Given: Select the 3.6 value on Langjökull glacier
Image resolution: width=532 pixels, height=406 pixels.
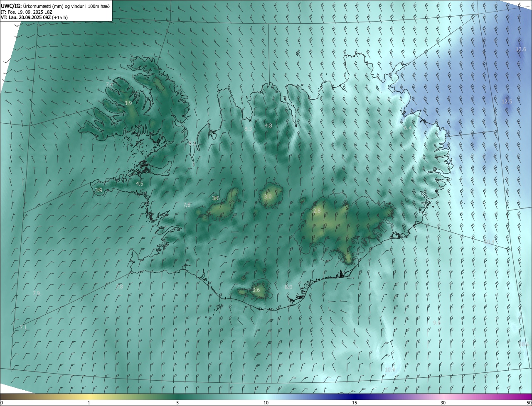Looking at the screenshot, I should 216,198.
